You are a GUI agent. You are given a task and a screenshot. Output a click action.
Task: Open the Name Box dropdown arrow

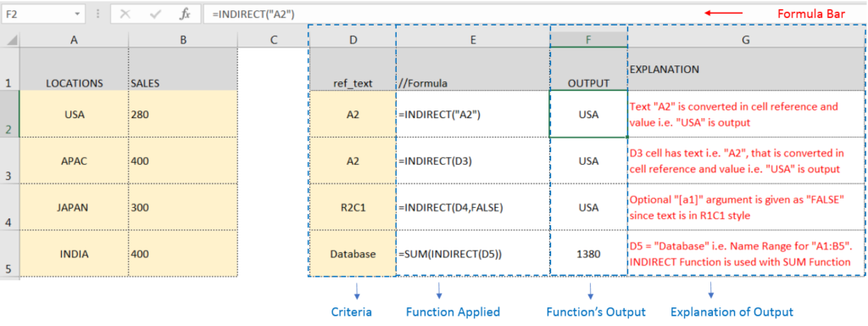76,14
